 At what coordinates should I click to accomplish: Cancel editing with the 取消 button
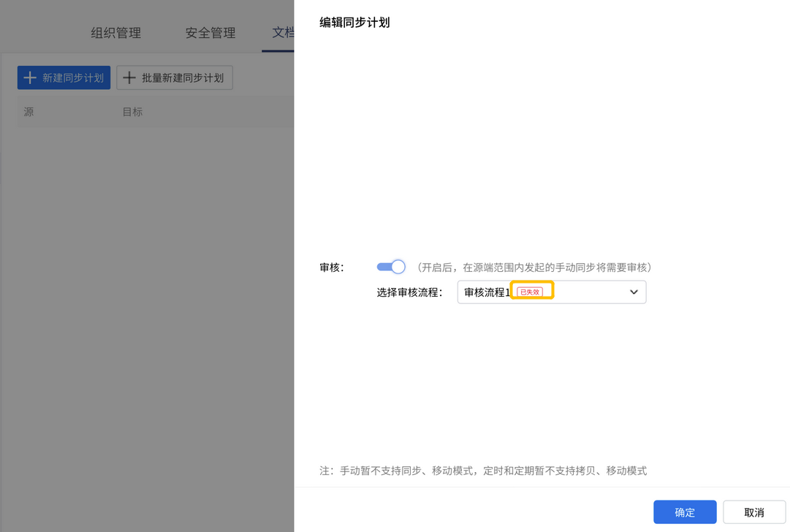tap(754, 512)
